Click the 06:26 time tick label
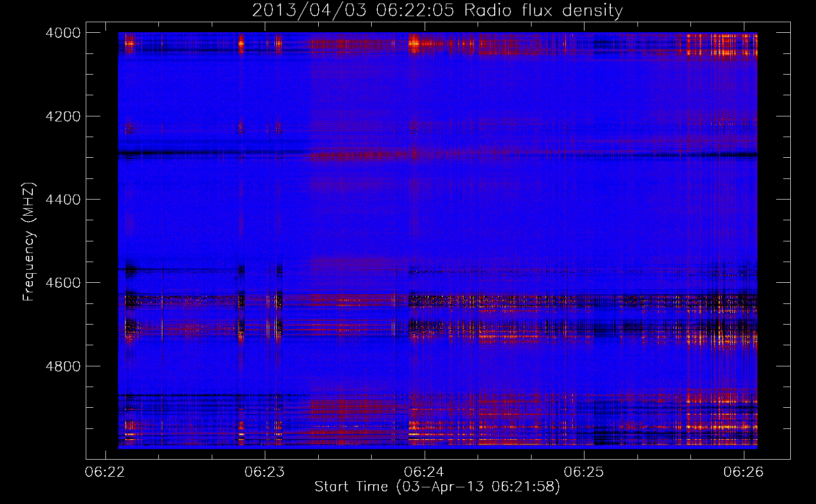The image size is (816, 504). pyautogui.click(x=743, y=472)
